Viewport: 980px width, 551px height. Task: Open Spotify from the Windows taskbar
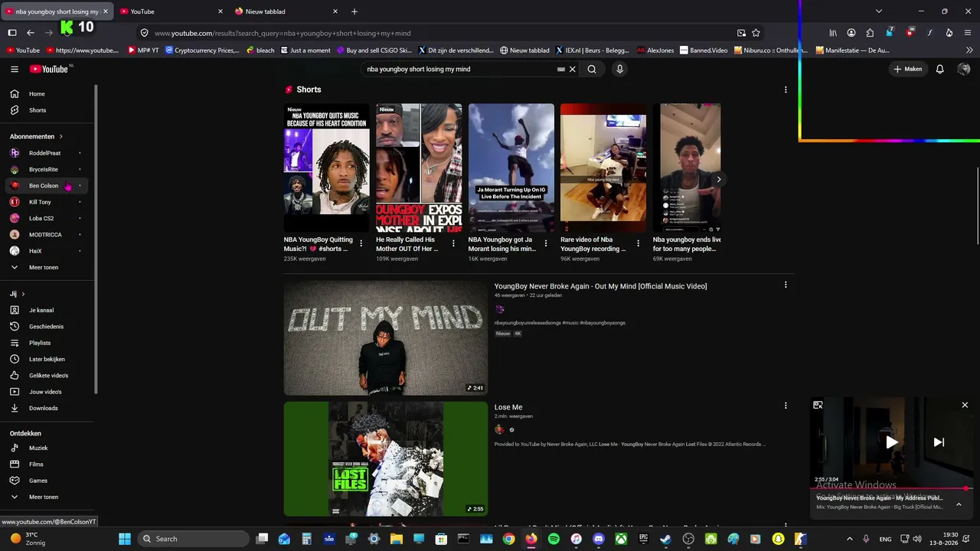(x=554, y=539)
